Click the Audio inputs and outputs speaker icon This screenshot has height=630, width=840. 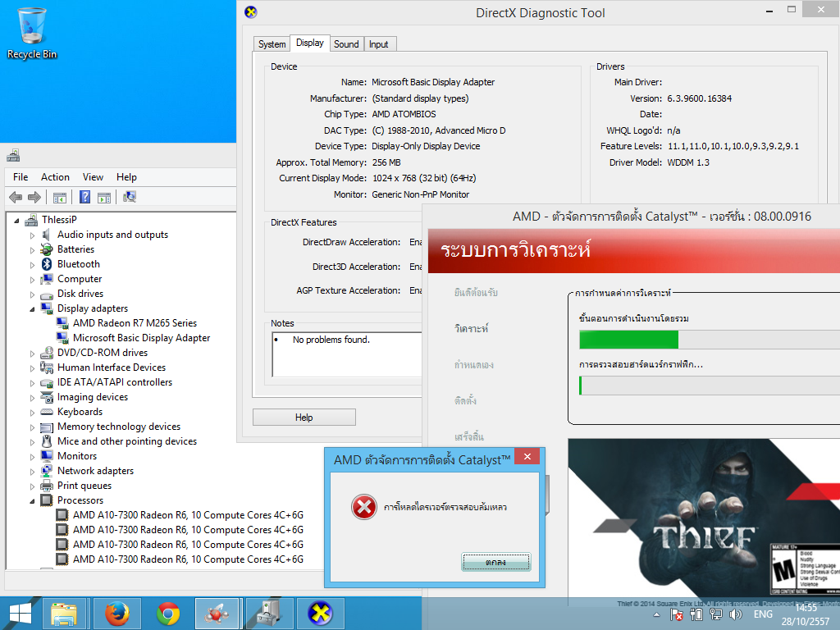coord(47,235)
